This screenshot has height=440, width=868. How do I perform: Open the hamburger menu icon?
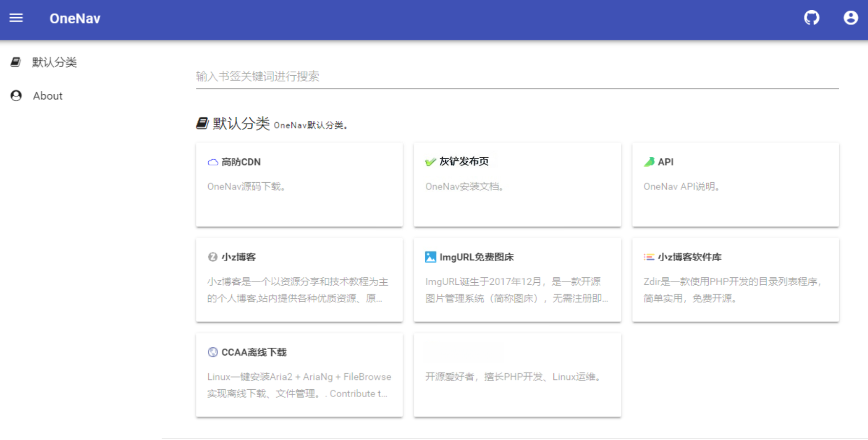tap(16, 18)
